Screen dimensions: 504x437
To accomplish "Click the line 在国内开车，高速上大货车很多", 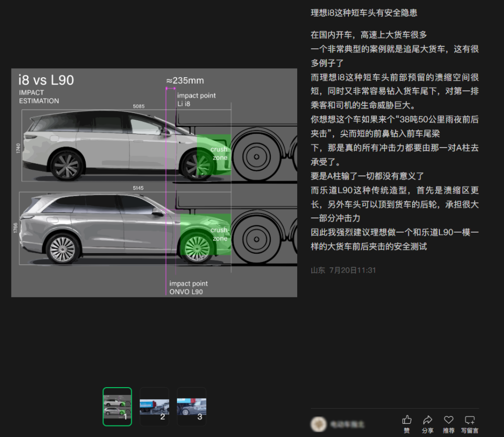I will 369,35.
